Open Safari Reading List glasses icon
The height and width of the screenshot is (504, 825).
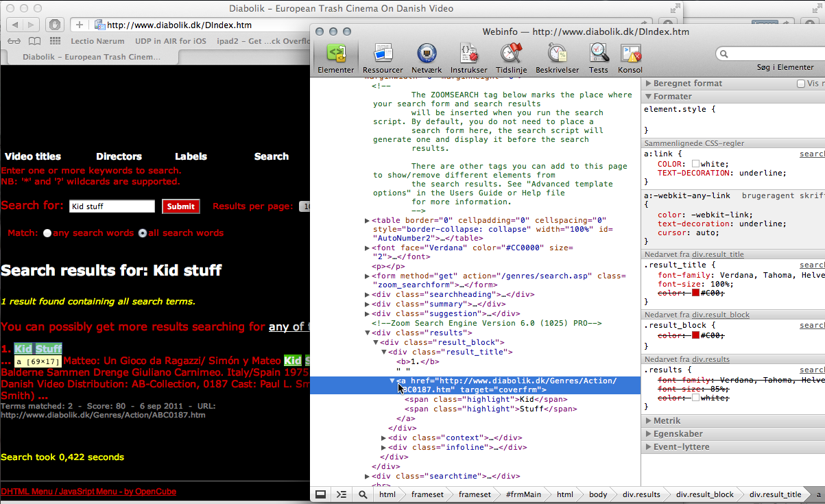tap(14, 41)
